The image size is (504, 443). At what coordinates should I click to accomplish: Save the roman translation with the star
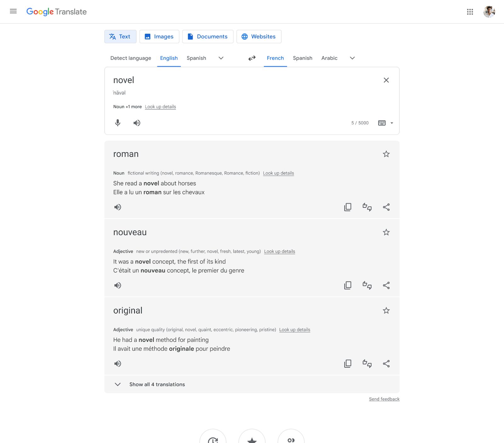(x=386, y=154)
